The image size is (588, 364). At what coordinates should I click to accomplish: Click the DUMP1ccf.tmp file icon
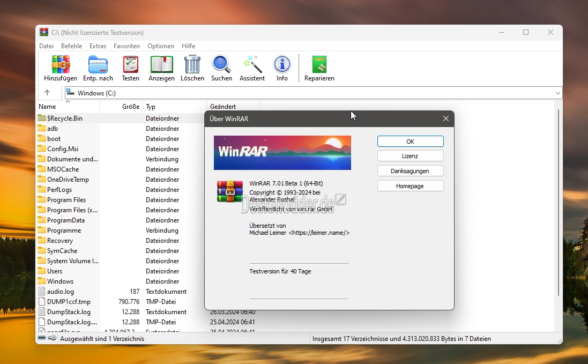click(42, 301)
